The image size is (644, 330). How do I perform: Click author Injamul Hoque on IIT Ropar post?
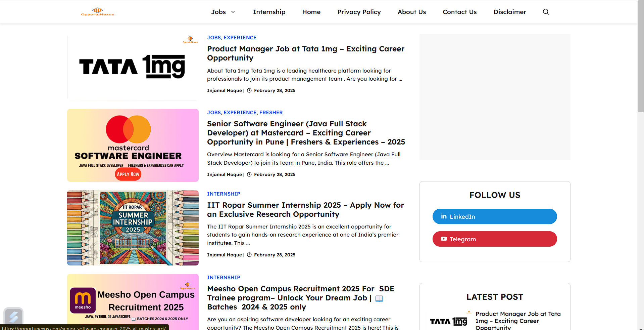224,255
